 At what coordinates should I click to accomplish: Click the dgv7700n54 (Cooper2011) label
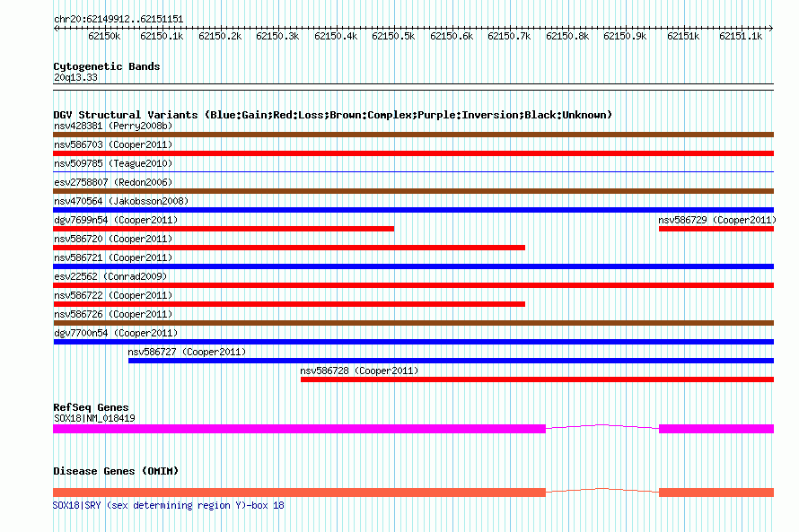click(116, 333)
